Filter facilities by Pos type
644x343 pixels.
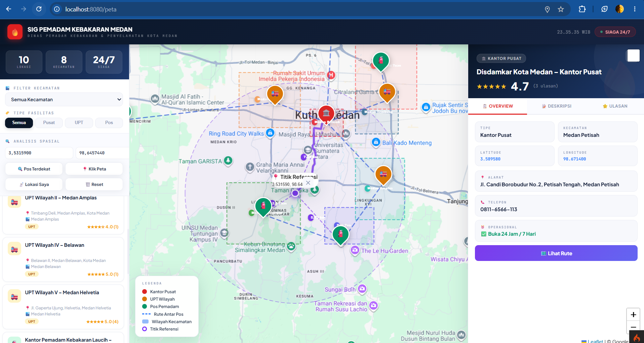(x=109, y=123)
